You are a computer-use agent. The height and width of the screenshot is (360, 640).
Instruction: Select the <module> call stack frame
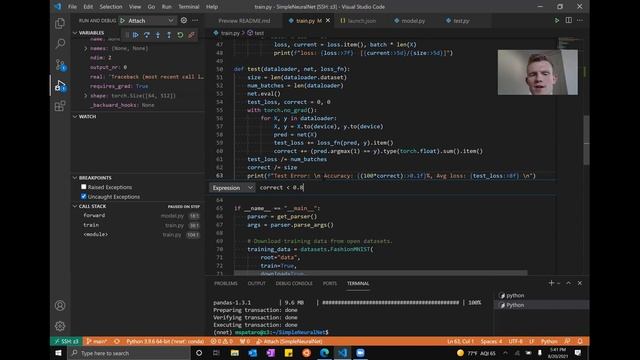click(x=138, y=234)
